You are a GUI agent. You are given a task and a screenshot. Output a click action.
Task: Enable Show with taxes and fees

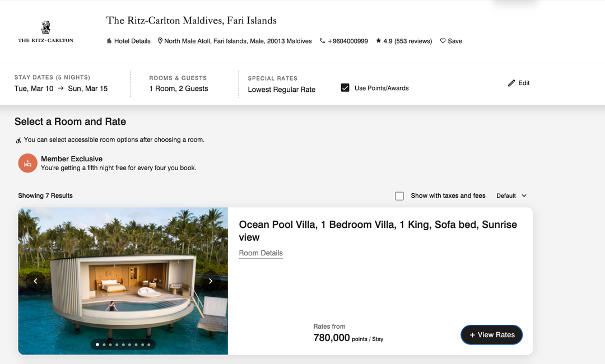(x=399, y=195)
